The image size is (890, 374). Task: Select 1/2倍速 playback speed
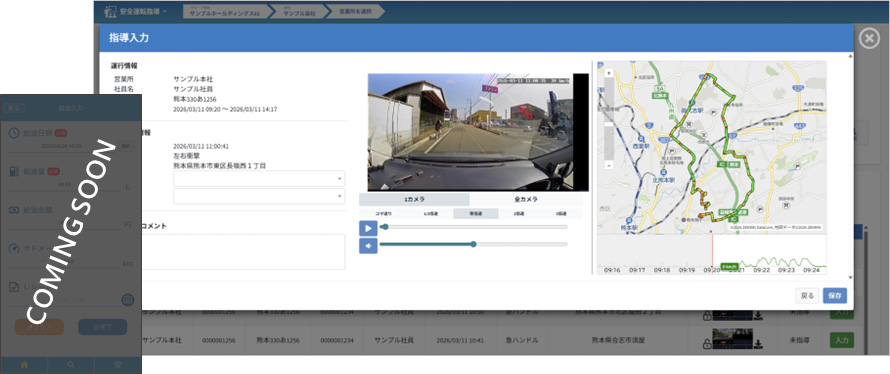pyautogui.click(x=430, y=214)
